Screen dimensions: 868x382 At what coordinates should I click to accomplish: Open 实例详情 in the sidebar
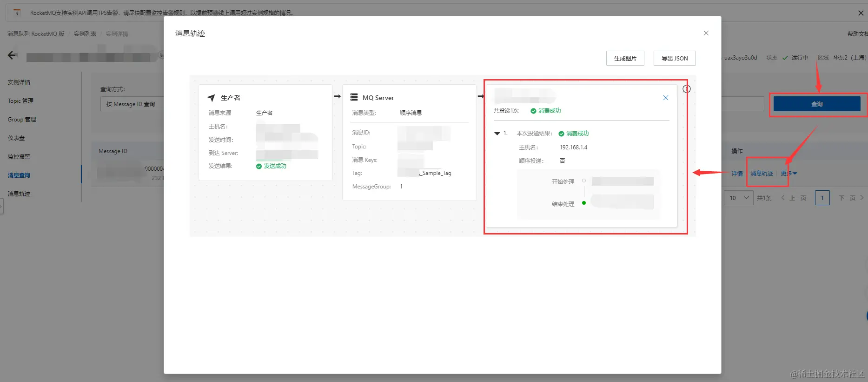tap(19, 82)
